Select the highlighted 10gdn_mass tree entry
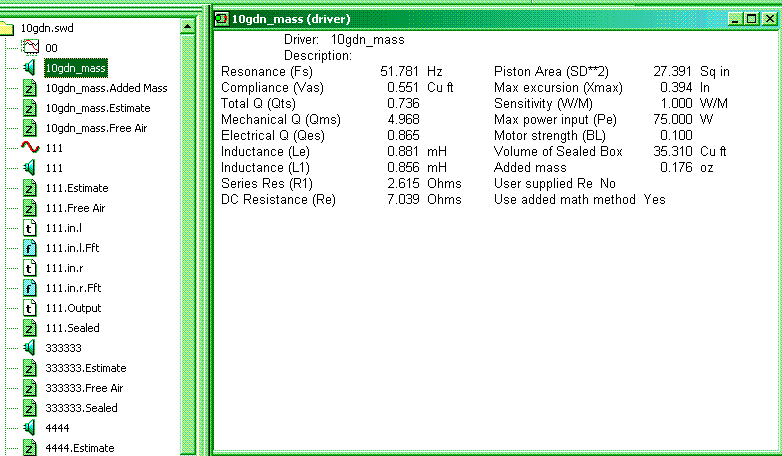 (76, 68)
